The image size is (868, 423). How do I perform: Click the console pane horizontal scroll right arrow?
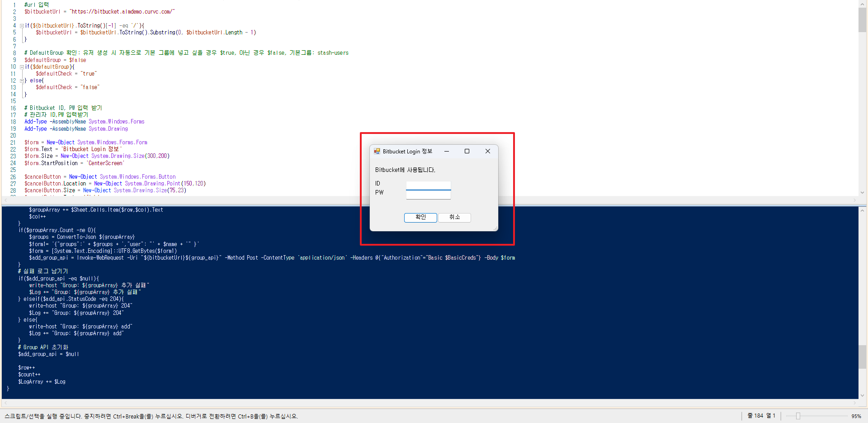coord(854,403)
